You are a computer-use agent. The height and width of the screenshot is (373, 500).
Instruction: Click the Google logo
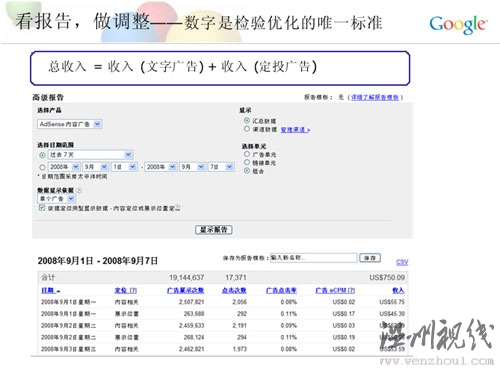pos(458,24)
